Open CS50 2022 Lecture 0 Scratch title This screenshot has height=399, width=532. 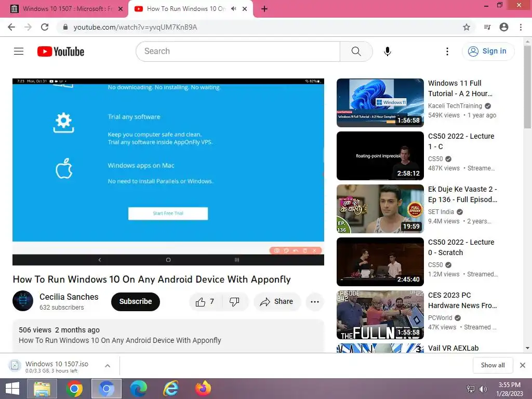(x=461, y=247)
